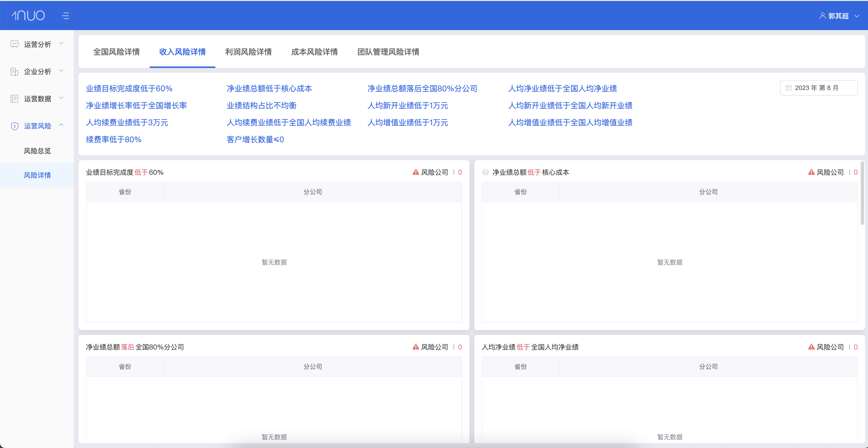This screenshot has height=448, width=868.
Task: Expand the 运营分析 menu chevron
Action: click(61, 43)
